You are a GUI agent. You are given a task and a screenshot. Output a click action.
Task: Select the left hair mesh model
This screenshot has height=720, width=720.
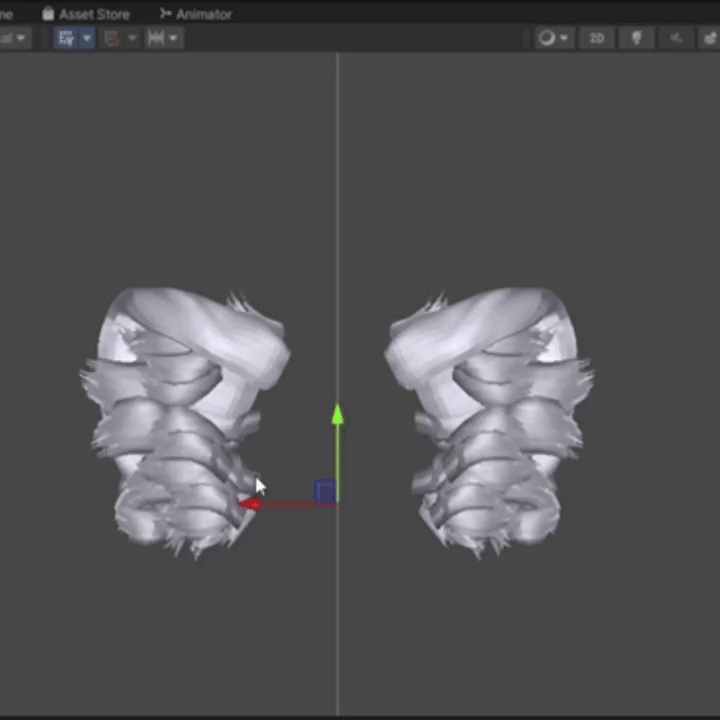tap(180, 420)
